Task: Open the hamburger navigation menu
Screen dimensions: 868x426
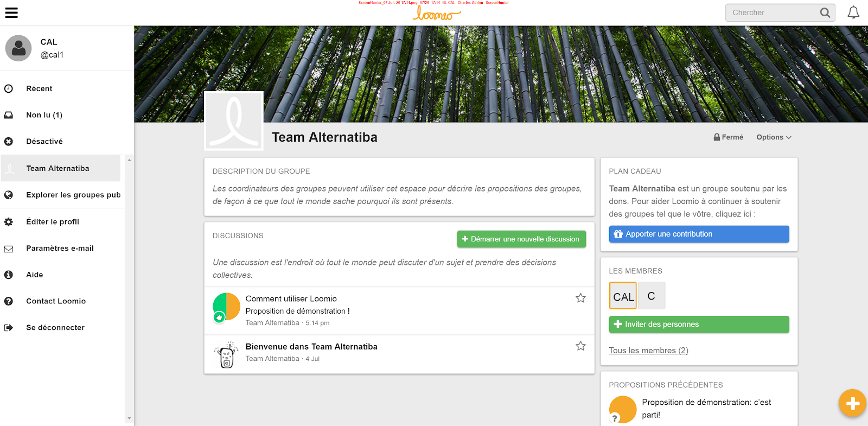Action: tap(11, 12)
